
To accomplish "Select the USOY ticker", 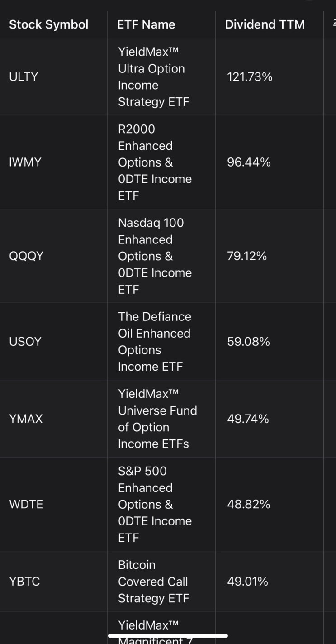I will [x=25, y=342].
